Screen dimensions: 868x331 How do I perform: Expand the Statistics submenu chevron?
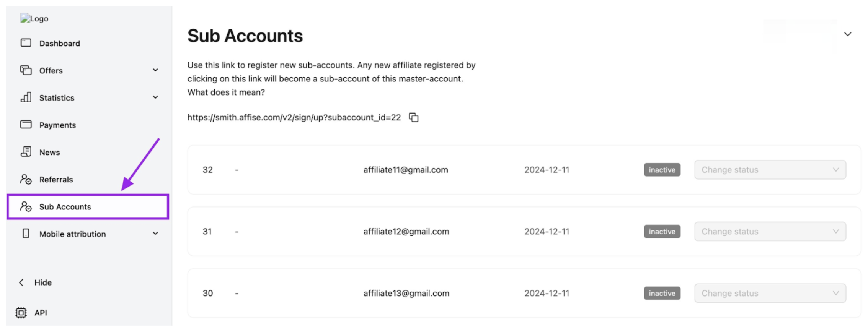155,97
